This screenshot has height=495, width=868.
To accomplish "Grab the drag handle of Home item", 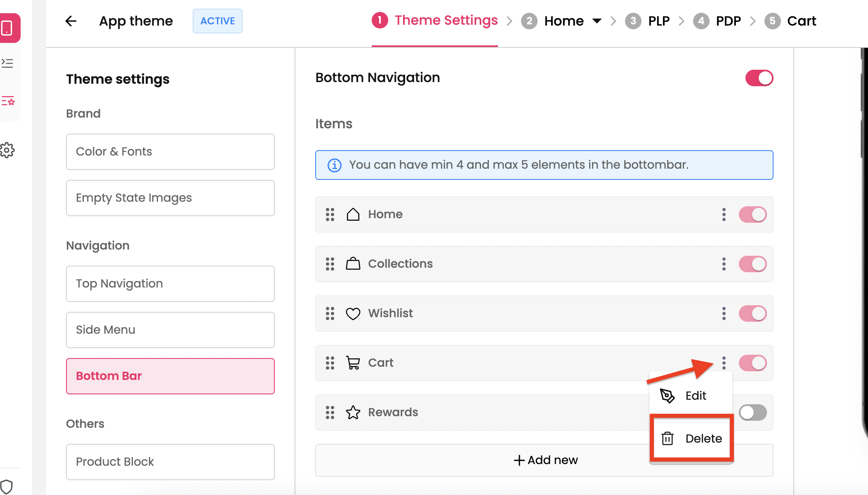I will pos(330,214).
